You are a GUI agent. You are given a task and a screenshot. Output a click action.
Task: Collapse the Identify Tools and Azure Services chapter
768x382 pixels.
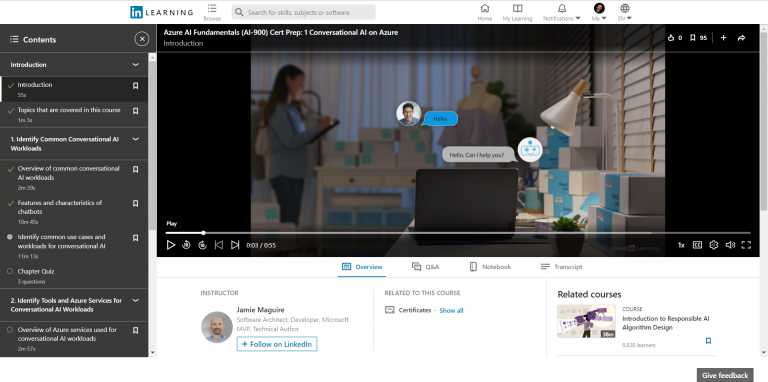click(136, 300)
